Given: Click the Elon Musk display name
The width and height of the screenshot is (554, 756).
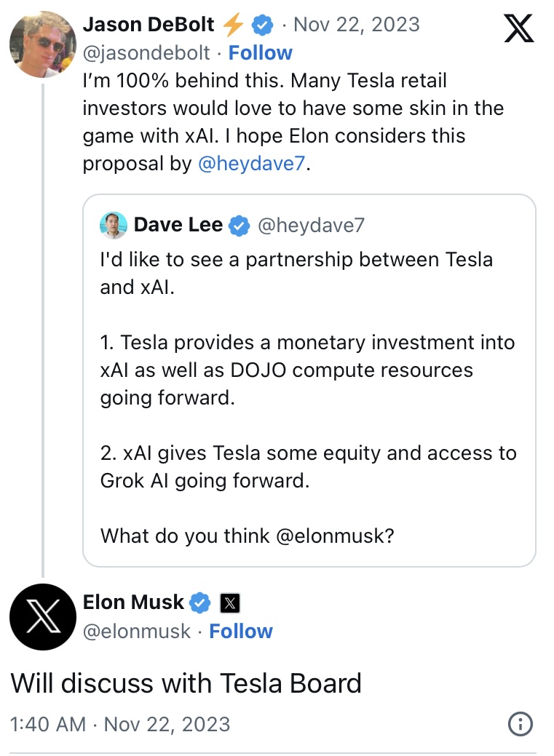Looking at the screenshot, I should point(133,602).
